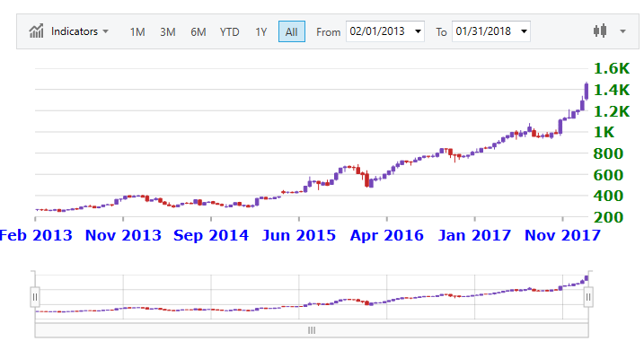Select the All time range
The height and width of the screenshot is (350, 644).
pos(292,31)
